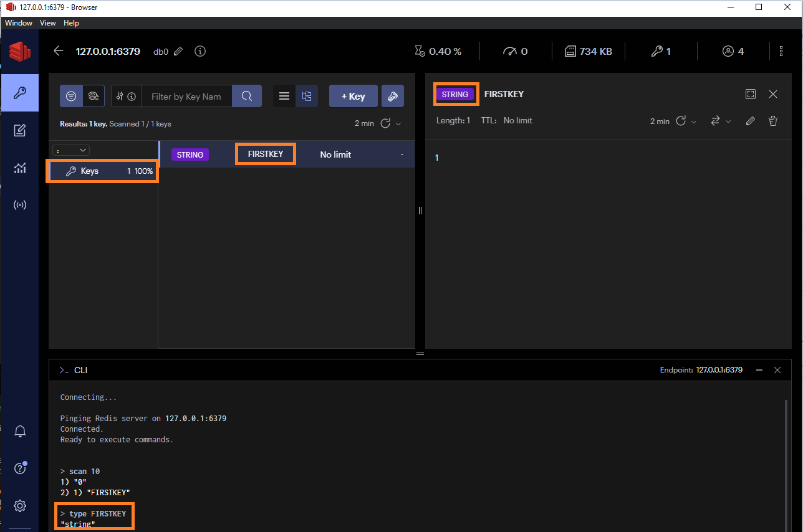Open Bulk Actions next to +Key
This screenshot has width=803, height=532.
(392, 97)
